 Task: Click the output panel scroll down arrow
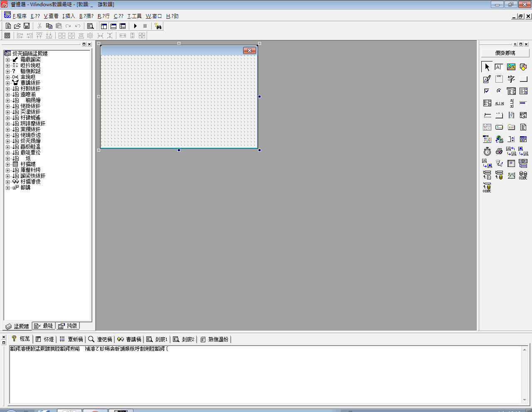(525, 400)
